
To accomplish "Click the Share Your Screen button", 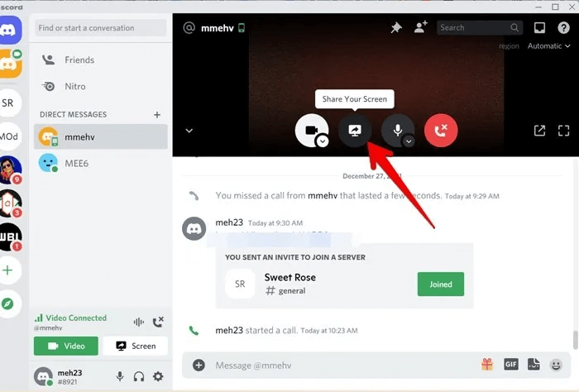I will click(x=355, y=131).
